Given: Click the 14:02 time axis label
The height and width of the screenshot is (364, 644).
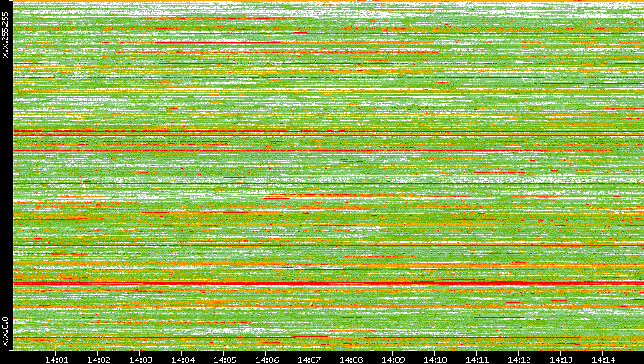Looking at the screenshot, I should [x=98, y=360].
